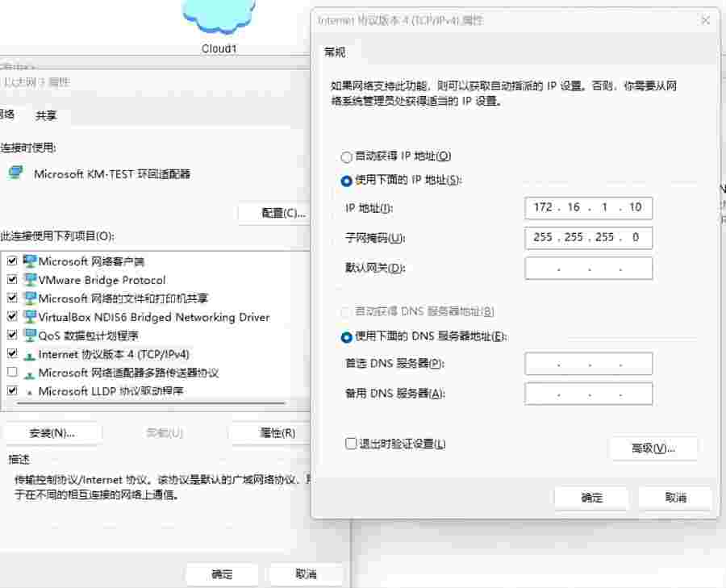Close the TCP/IPv4 properties dialog
The width and height of the screenshot is (726, 588).
(x=706, y=20)
